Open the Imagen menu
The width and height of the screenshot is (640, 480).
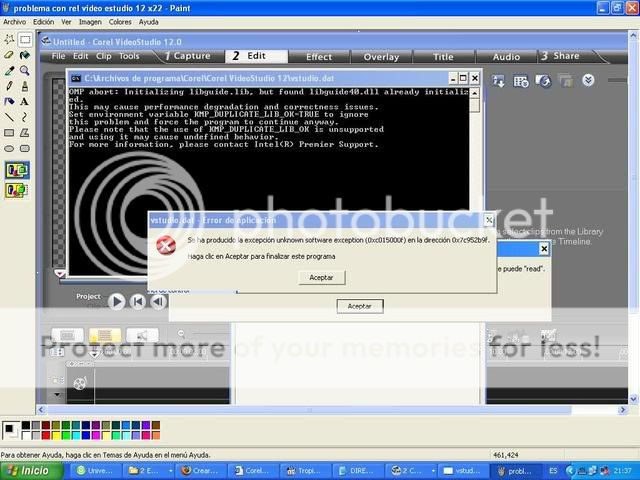[90, 22]
